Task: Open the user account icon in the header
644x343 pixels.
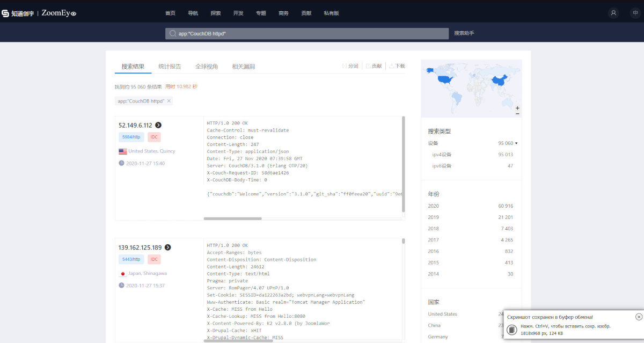Action: (613, 13)
